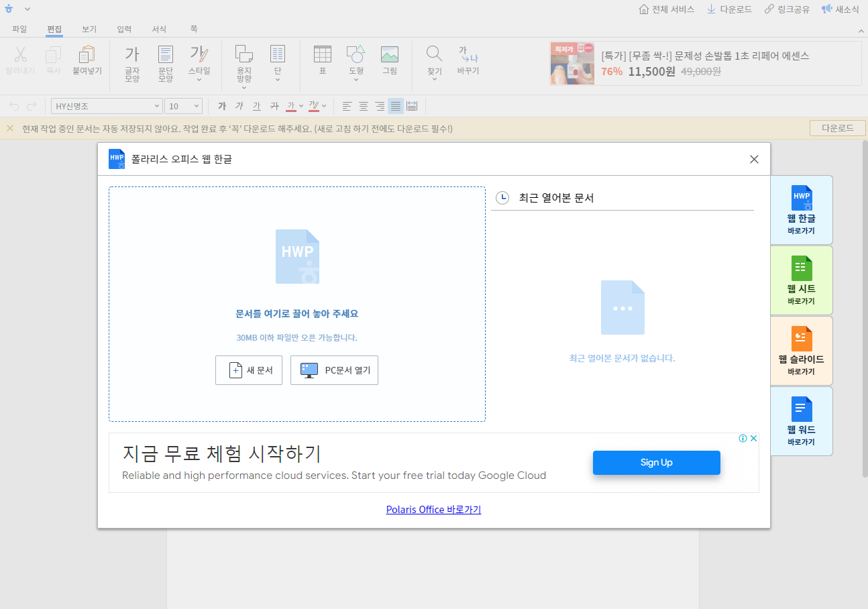Click the Redo arrow icon

click(32, 106)
